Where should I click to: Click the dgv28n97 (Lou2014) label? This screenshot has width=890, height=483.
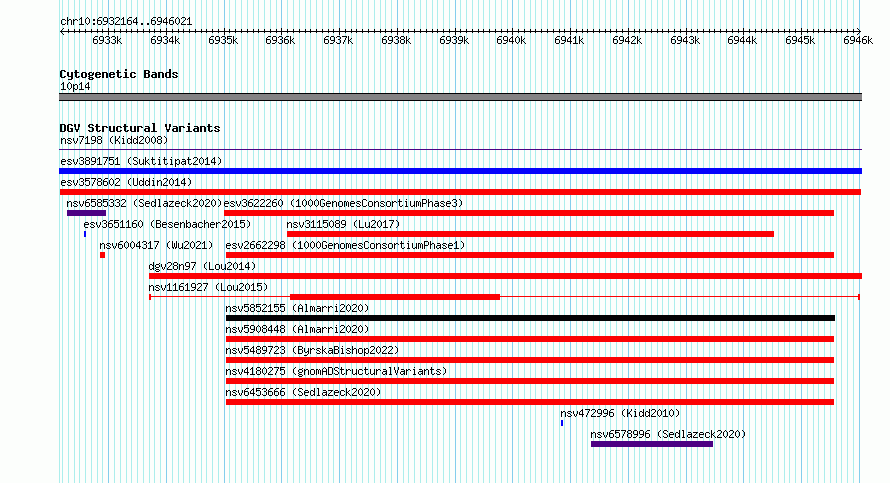point(202,266)
